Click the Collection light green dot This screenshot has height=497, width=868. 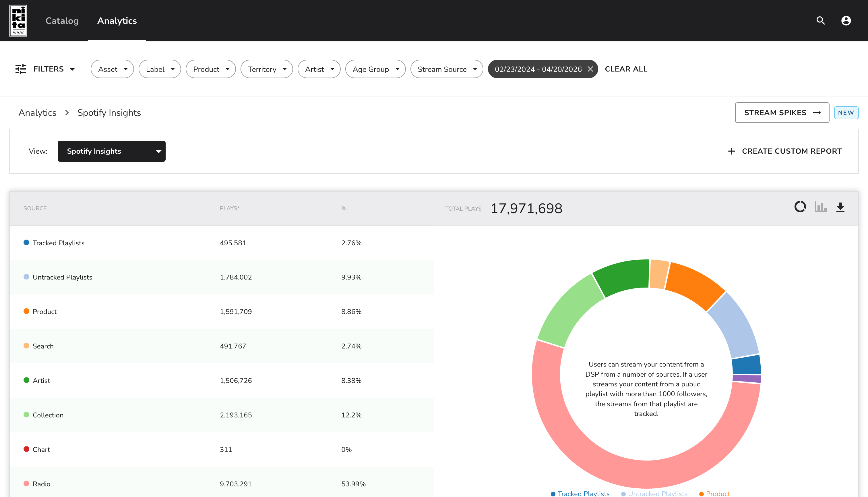tap(26, 414)
